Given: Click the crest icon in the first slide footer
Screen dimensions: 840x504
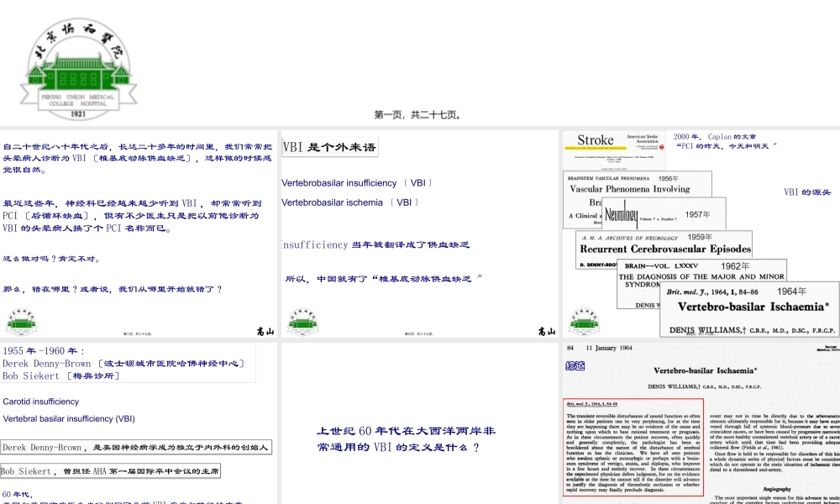Looking at the screenshot, I should (21, 322).
